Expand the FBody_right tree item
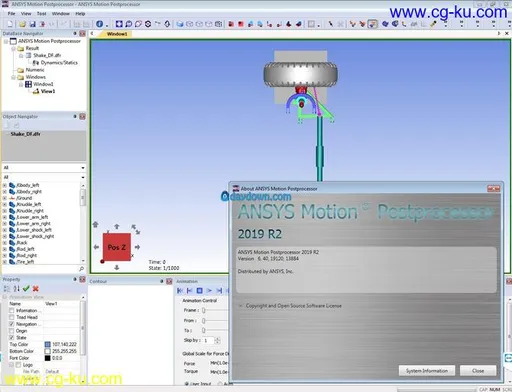512x392 pixels. click(x=5, y=192)
